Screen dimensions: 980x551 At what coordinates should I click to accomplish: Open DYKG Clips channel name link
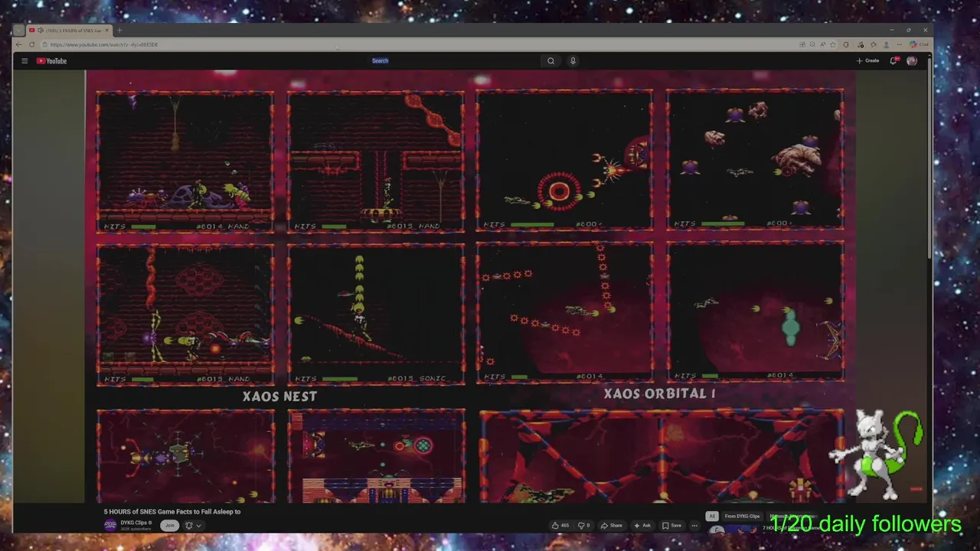tap(135, 523)
